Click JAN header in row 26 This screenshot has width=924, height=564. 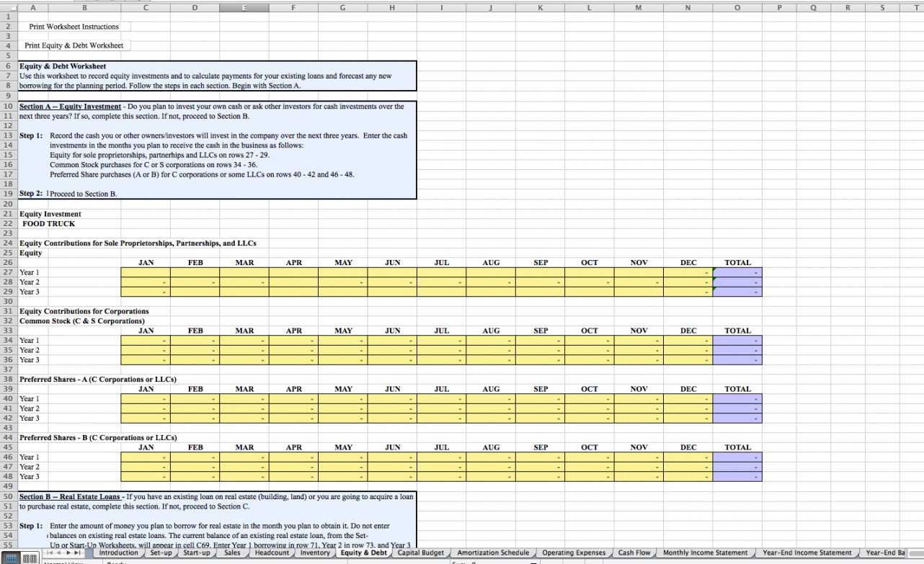(146, 263)
